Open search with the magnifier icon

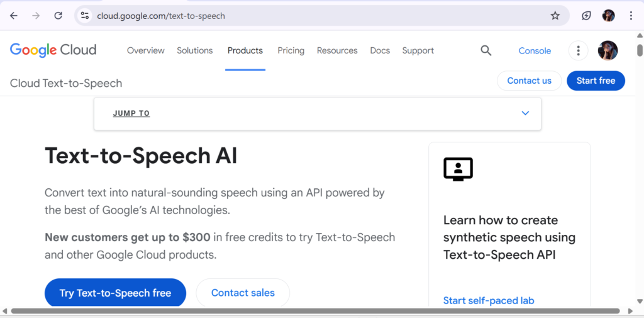point(486,50)
